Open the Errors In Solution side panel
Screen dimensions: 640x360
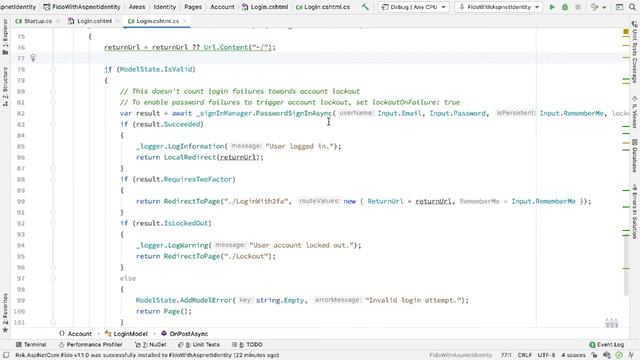point(635,211)
